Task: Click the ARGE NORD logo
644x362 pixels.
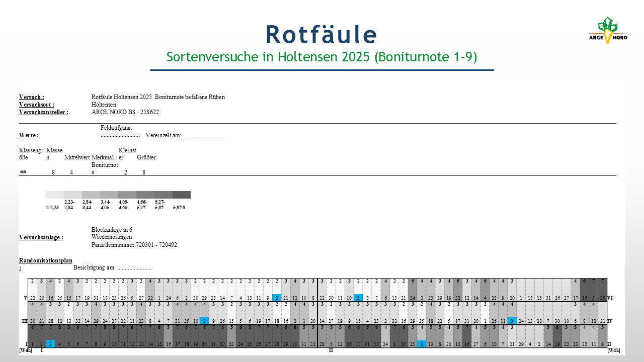Action: [608, 31]
